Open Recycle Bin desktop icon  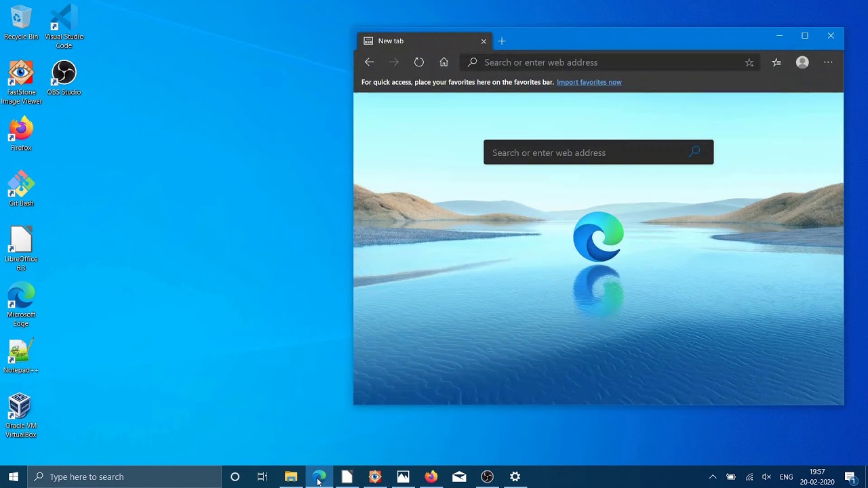[21, 22]
